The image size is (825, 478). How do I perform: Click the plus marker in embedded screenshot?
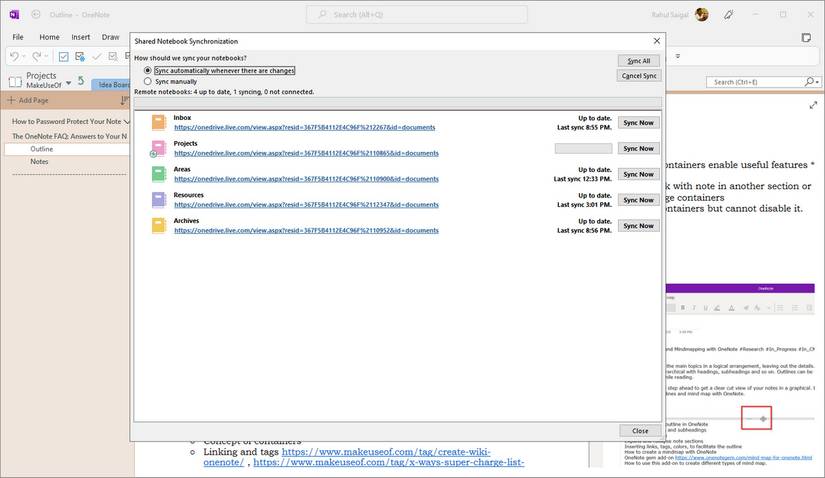763,419
